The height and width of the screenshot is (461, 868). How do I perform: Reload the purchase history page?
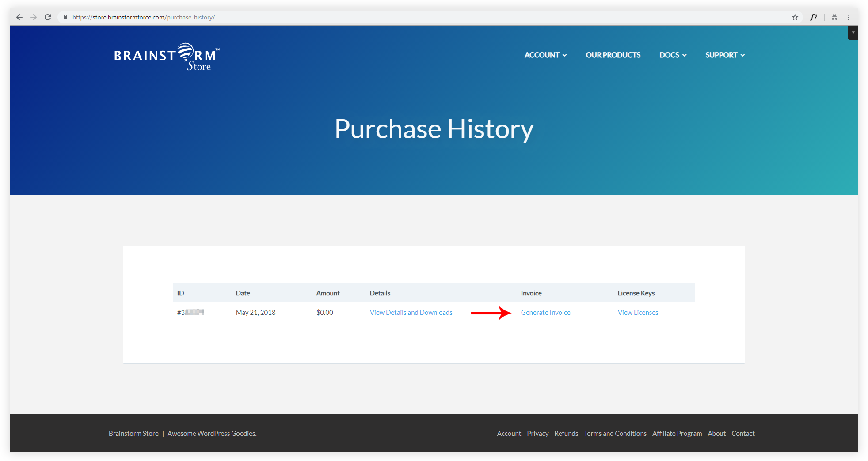pyautogui.click(x=48, y=17)
